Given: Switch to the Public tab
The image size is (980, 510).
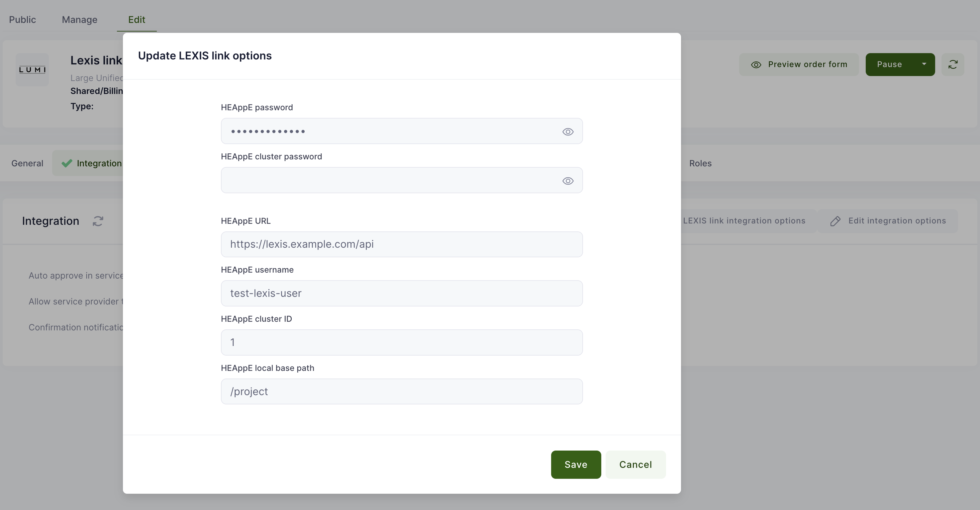Looking at the screenshot, I should (23, 19).
